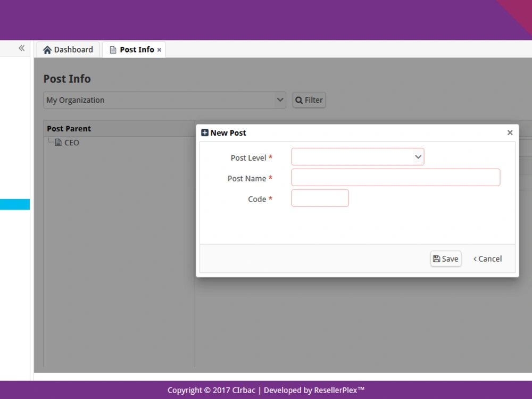
Task: Click the Filter button
Action: coord(309,100)
